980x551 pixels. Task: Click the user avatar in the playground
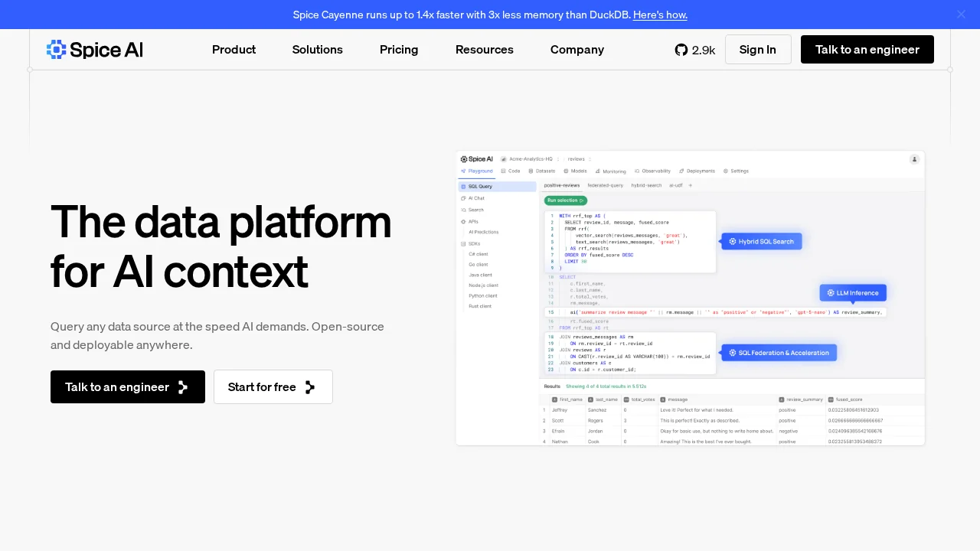(x=914, y=159)
